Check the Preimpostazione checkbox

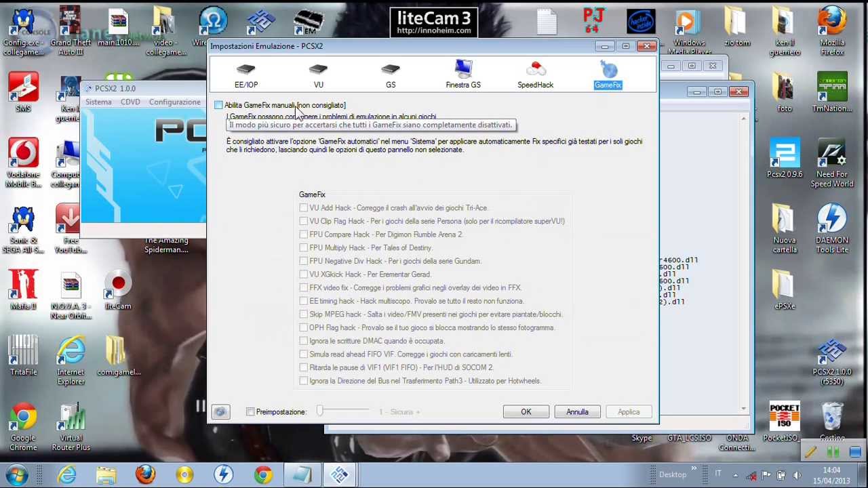(x=250, y=412)
